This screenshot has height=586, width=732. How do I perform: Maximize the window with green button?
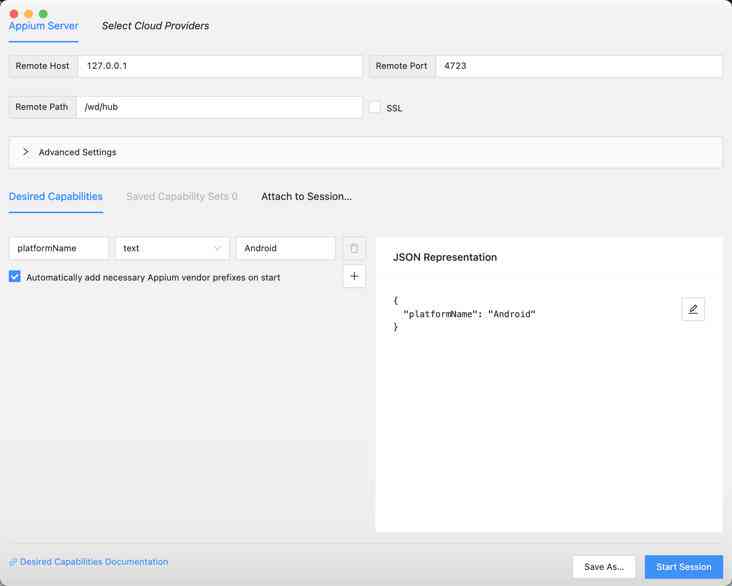pos(43,14)
